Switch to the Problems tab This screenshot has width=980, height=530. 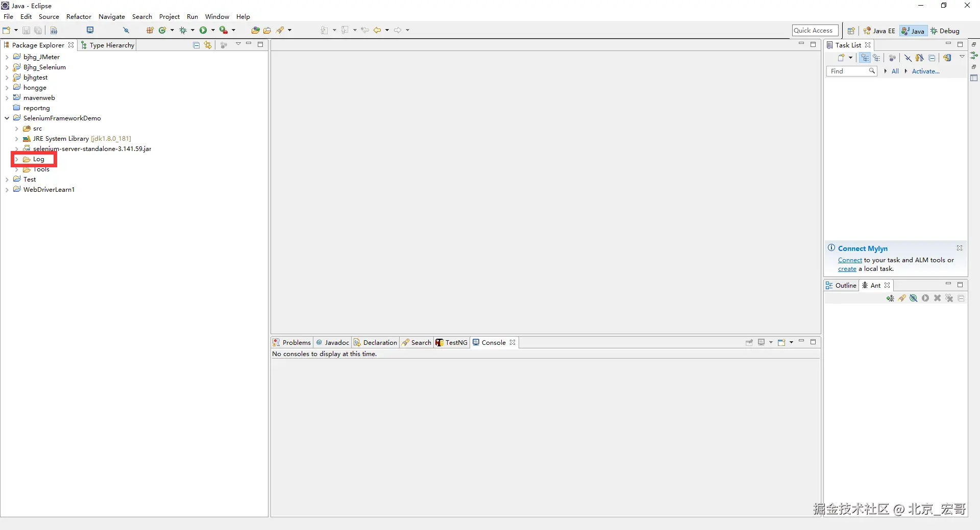(x=292, y=342)
